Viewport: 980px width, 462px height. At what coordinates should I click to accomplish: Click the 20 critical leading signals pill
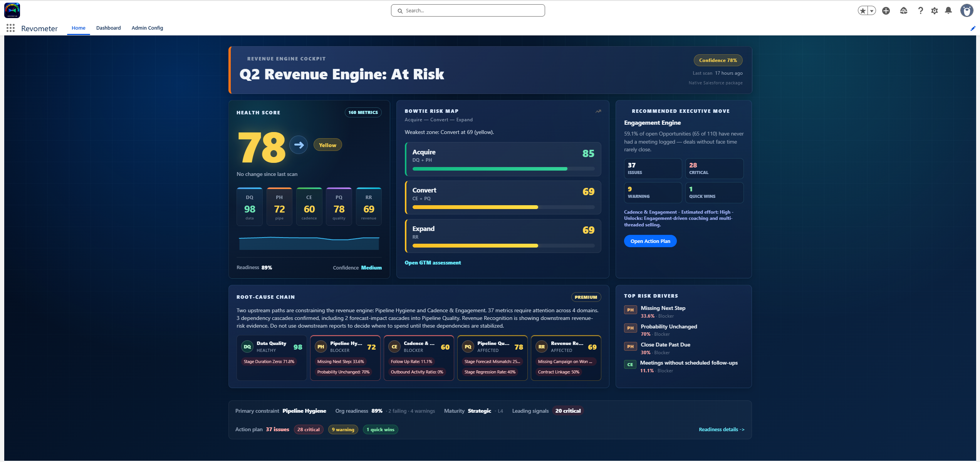click(x=568, y=411)
